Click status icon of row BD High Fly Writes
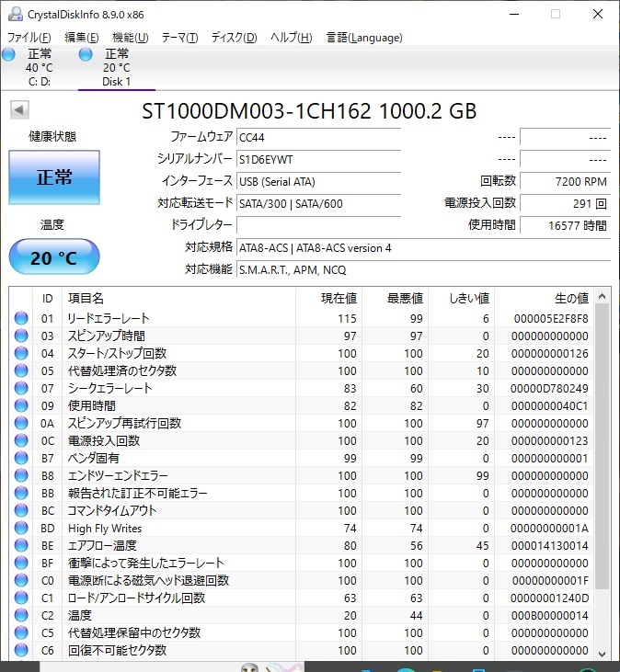 click(21, 528)
